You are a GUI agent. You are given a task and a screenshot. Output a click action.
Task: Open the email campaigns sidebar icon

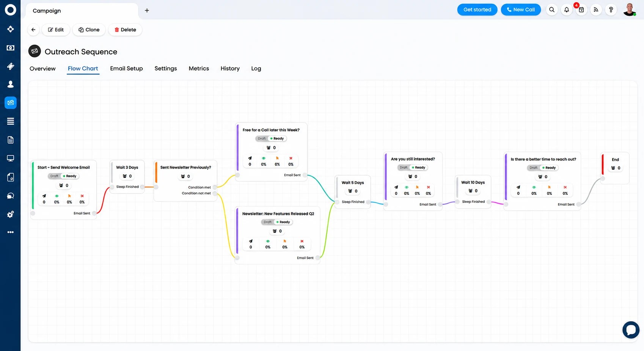pyautogui.click(x=10, y=103)
